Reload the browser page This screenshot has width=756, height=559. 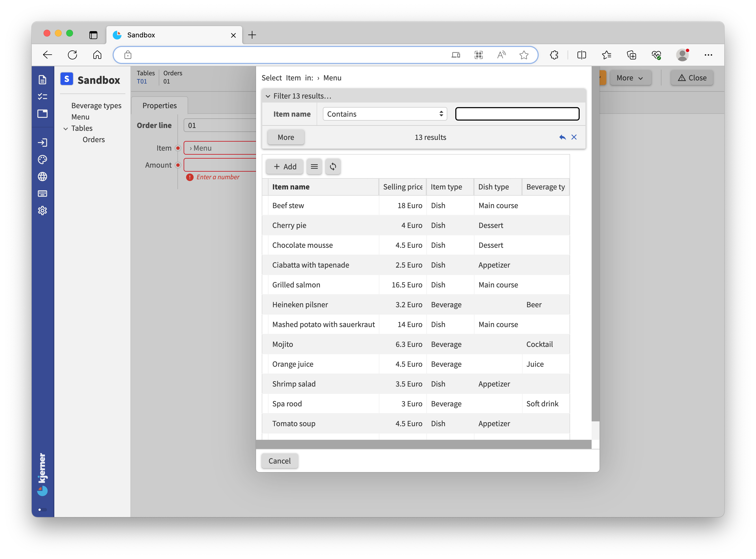(x=72, y=55)
